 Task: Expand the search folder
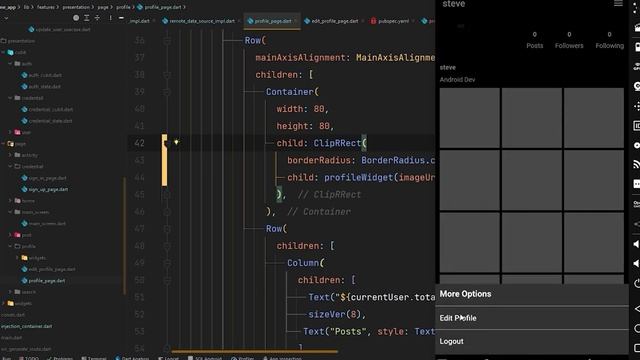(10, 292)
